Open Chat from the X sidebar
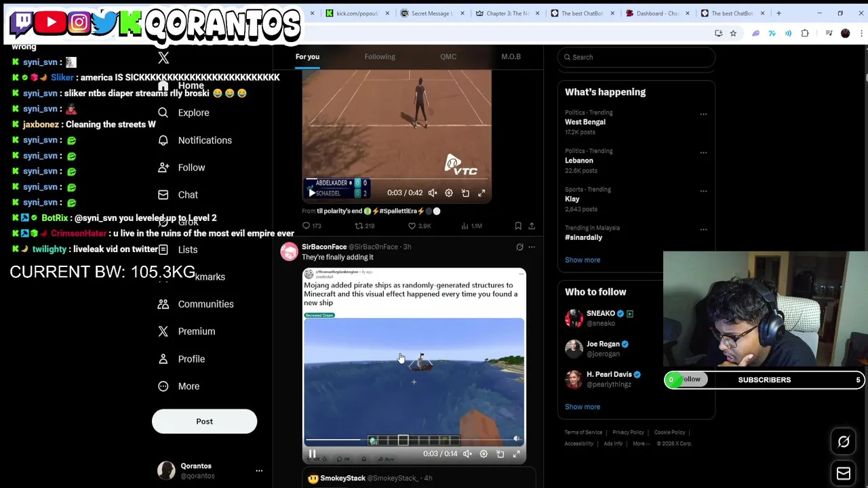The image size is (868, 488). 178,195
